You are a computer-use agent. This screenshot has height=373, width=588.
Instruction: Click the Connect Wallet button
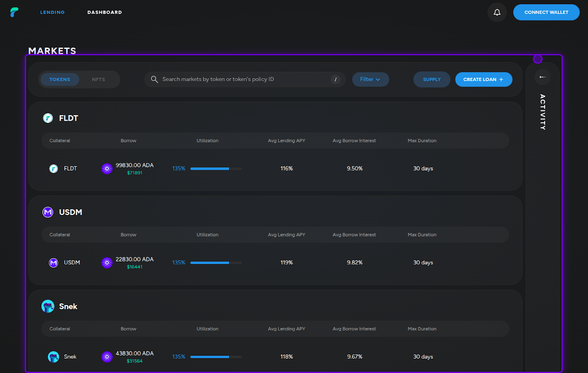(546, 12)
